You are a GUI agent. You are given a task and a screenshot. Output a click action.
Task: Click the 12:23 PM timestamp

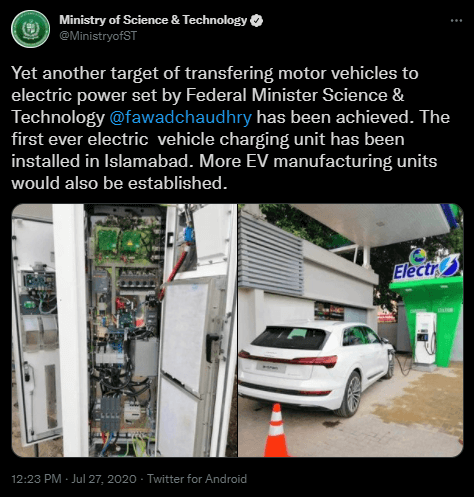click(36, 479)
